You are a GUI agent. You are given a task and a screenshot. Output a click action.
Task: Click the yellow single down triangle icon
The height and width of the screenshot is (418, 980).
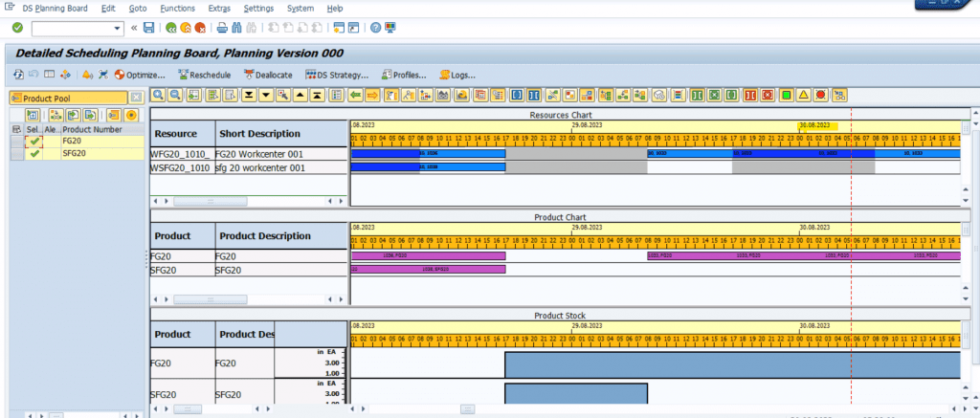(x=266, y=95)
